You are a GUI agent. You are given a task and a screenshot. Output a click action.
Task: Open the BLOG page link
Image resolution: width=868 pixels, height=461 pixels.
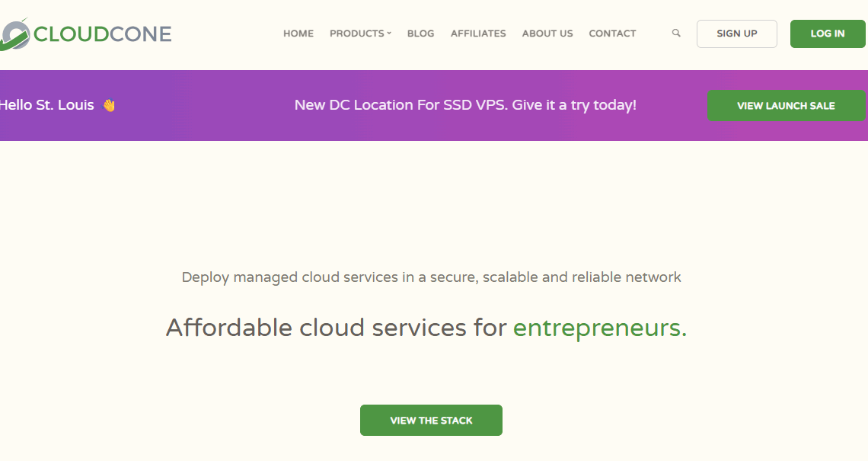pos(420,34)
